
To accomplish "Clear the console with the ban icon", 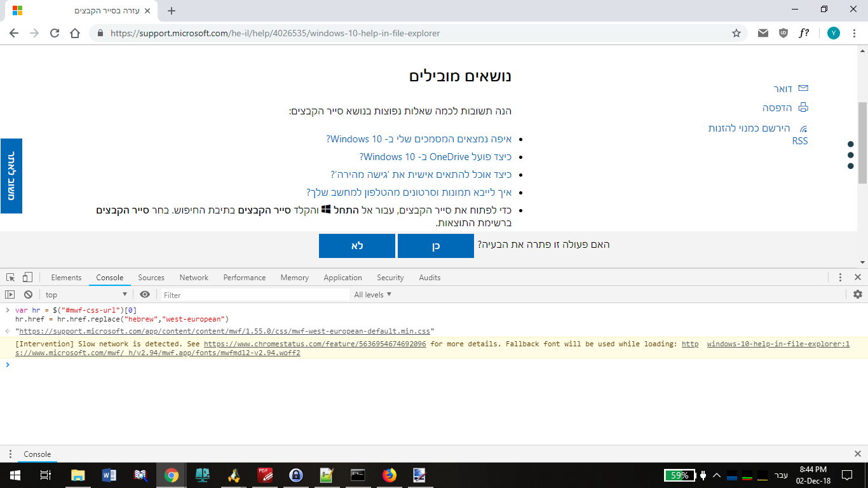I will [28, 295].
